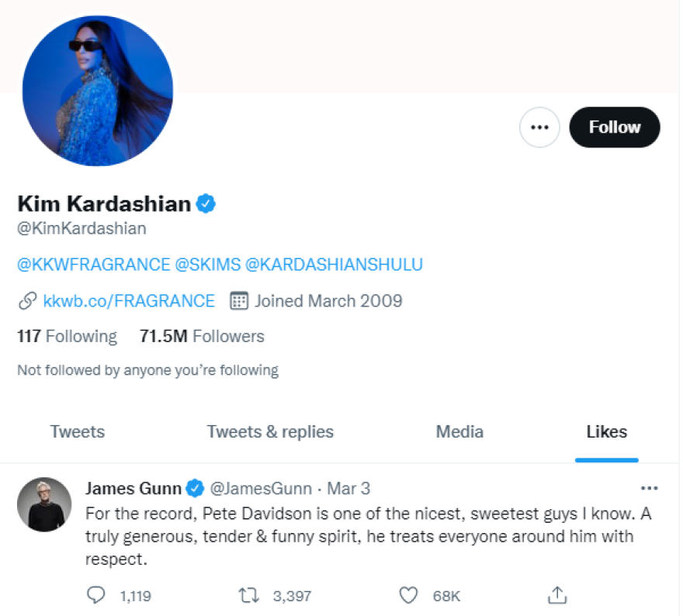683x616 pixels.
Task: Visit the @SKIMS profile link
Action: 207,265
